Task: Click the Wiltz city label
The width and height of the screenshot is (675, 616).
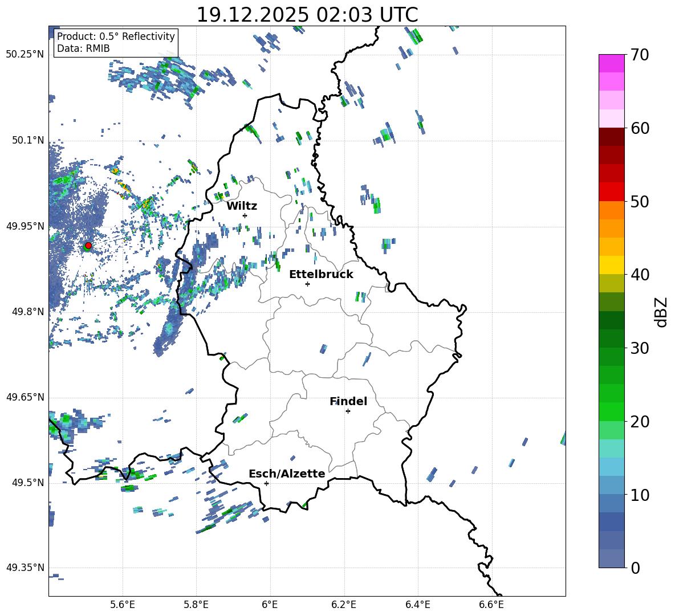Action: 242,206
